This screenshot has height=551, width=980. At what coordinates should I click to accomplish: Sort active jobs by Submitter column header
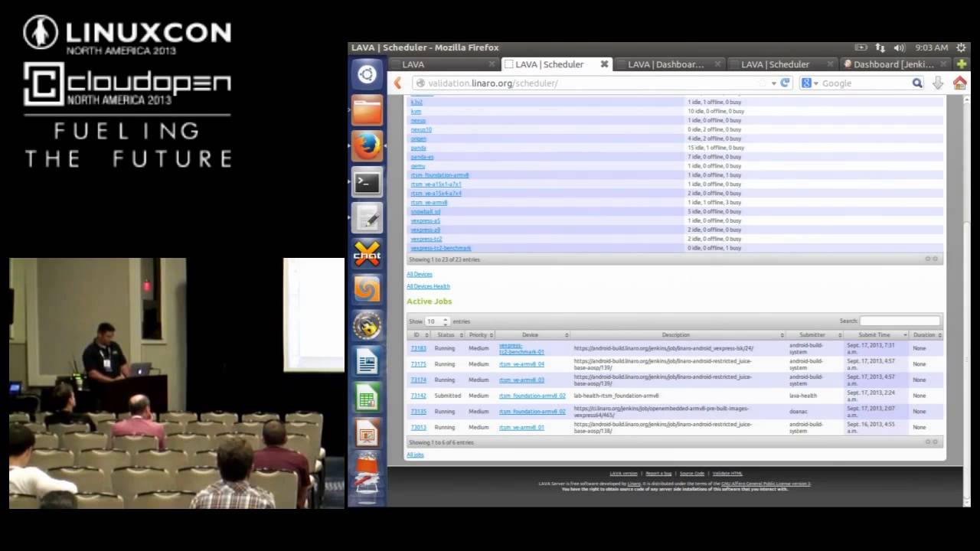(815, 334)
